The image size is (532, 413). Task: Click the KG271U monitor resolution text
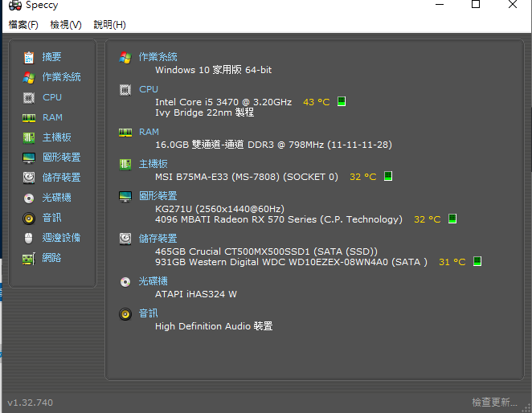coord(219,209)
